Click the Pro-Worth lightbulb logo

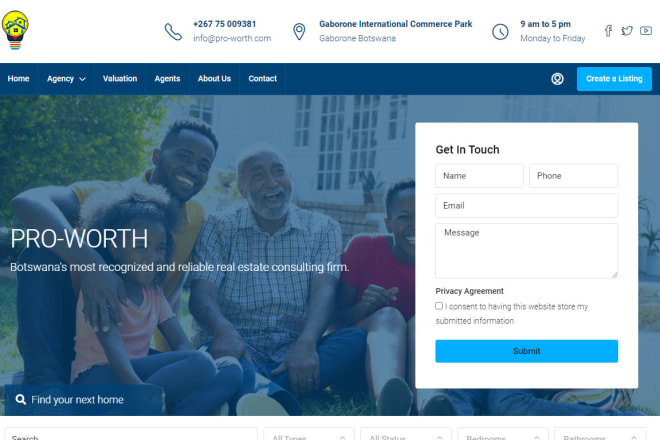tap(15, 30)
